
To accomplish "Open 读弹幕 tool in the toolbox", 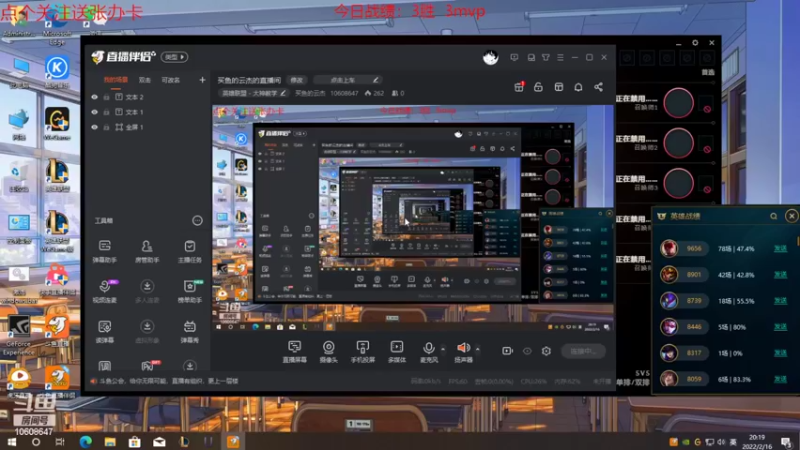I will 105,332.
